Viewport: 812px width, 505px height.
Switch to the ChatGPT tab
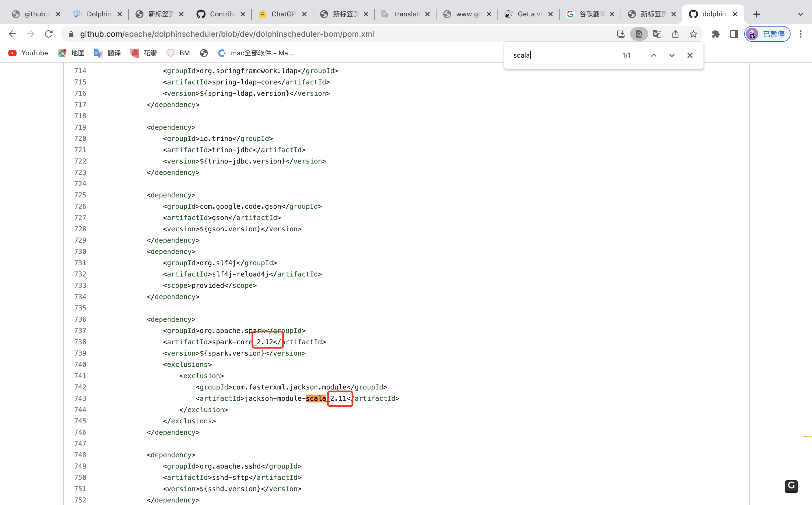click(282, 14)
